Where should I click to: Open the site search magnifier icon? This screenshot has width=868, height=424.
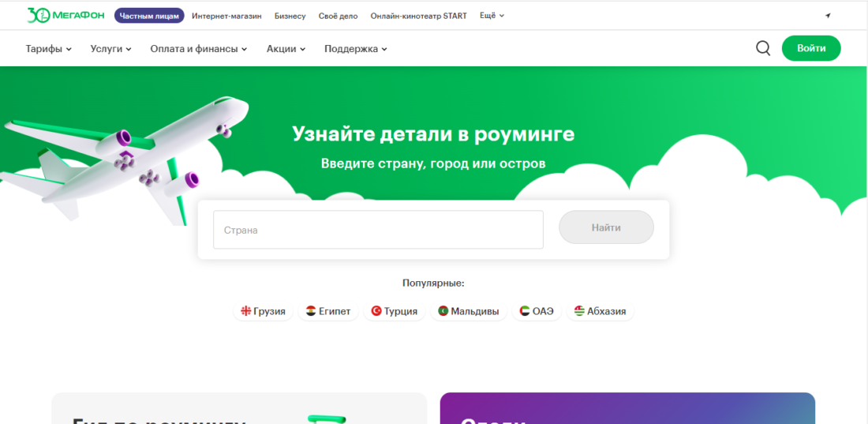763,48
